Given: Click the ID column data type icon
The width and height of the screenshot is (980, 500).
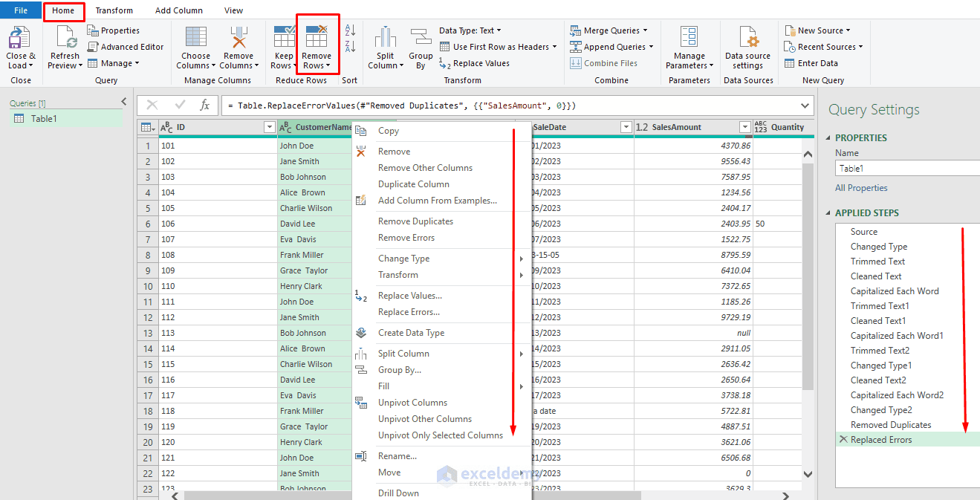Looking at the screenshot, I should [x=167, y=127].
